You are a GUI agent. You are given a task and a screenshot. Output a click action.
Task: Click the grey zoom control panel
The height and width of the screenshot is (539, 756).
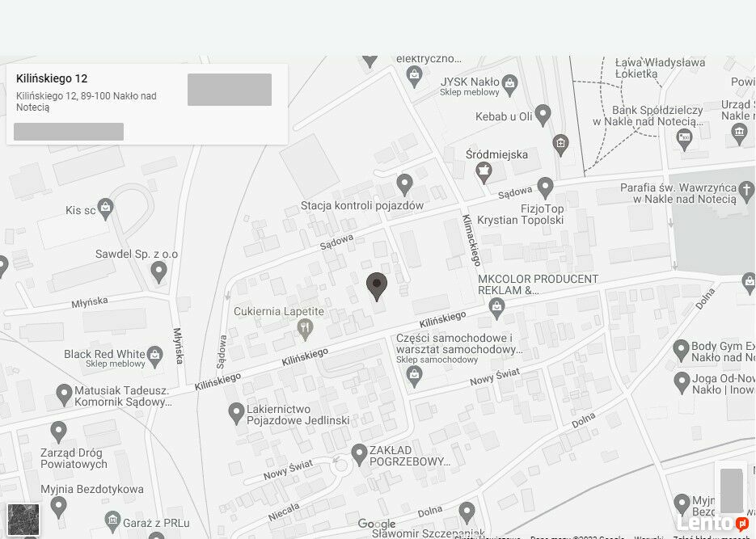coord(732,491)
